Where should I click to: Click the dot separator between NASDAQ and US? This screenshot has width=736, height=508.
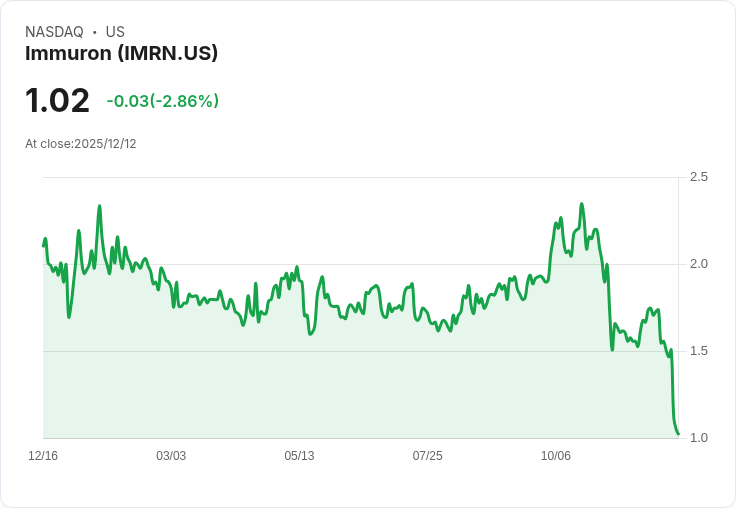pos(95,32)
